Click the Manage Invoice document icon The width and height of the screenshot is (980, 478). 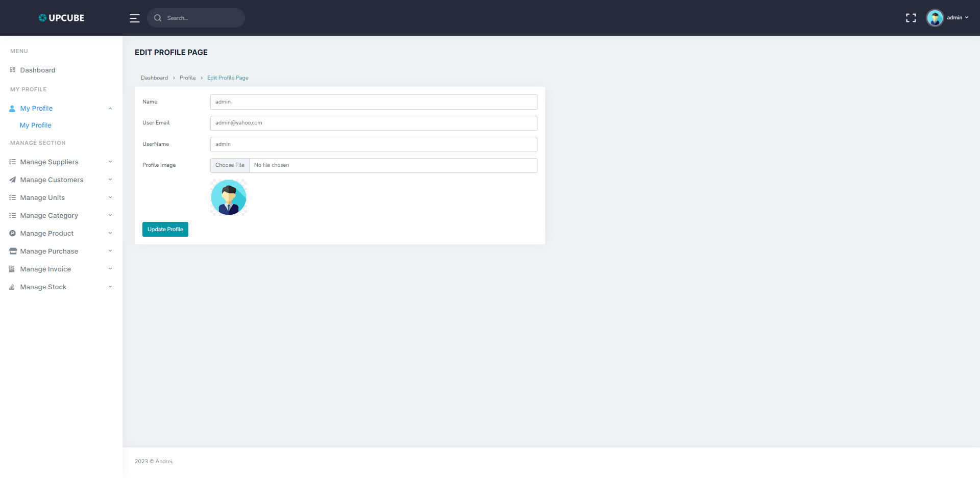tap(12, 269)
